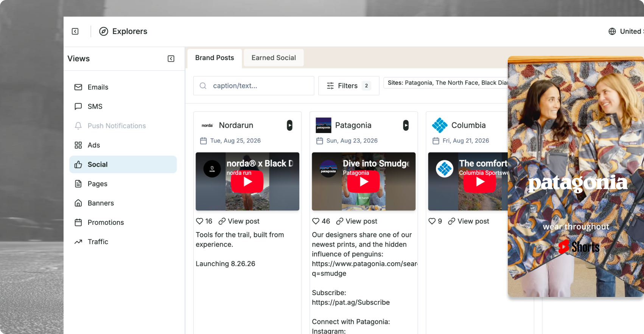
Task: Click the Sites filter chip listing Patagonia
Action: [x=446, y=83]
